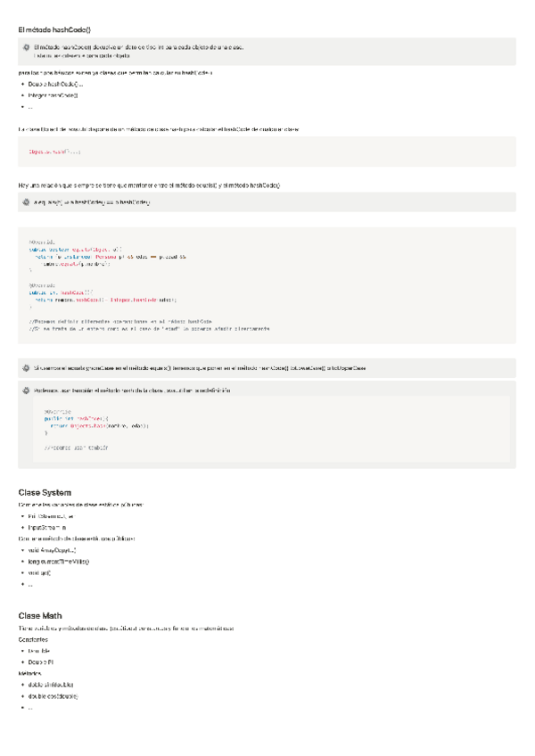Click the Objects.hash code block
Image resolution: width=535 pixels, height=756 pixels.
tap(267, 152)
